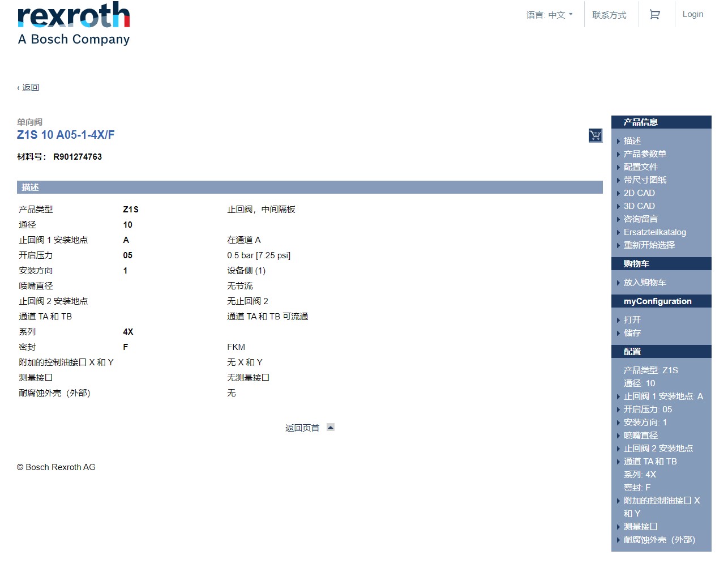The width and height of the screenshot is (728, 576).
Task: Click the 返回页首 link
Action: click(302, 427)
